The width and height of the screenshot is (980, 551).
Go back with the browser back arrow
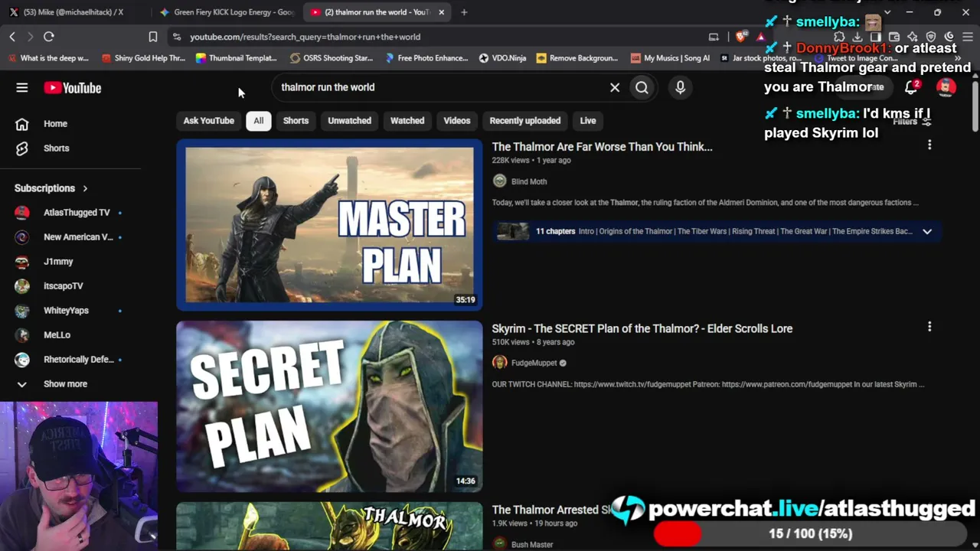coord(12,37)
